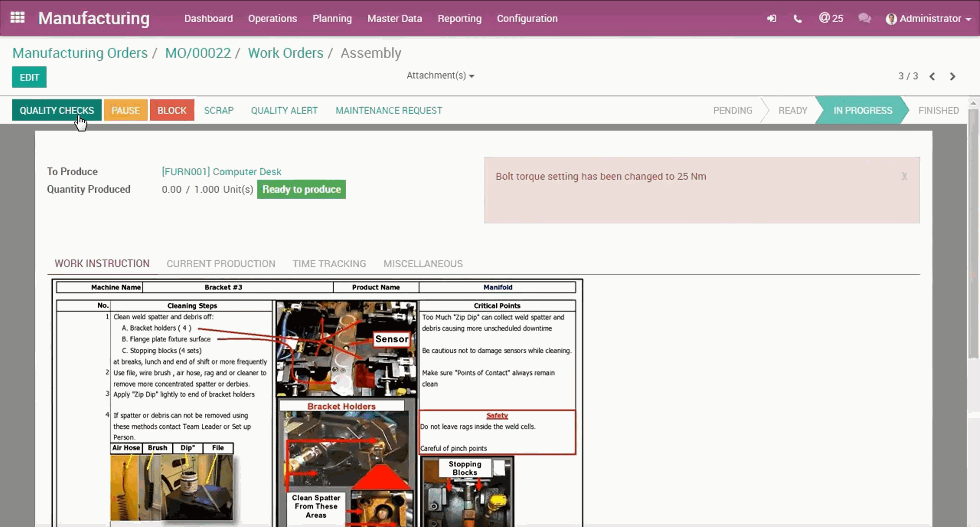Dismiss the bolt torque alert message

pos(904,176)
